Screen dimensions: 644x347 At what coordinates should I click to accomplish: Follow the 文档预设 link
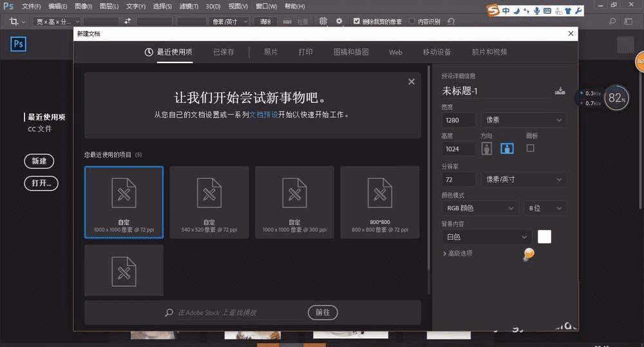(263, 115)
